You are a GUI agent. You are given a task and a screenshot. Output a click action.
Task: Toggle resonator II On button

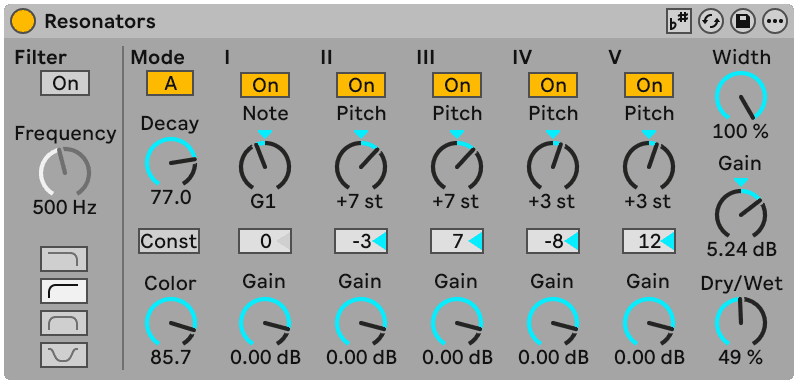pos(361,85)
